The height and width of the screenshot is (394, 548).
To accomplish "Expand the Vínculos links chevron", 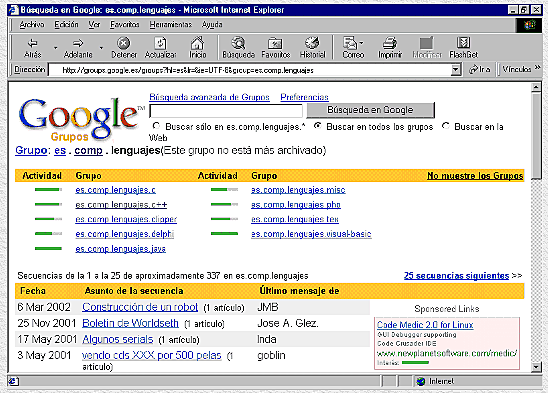I will click(x=538, y=67).
